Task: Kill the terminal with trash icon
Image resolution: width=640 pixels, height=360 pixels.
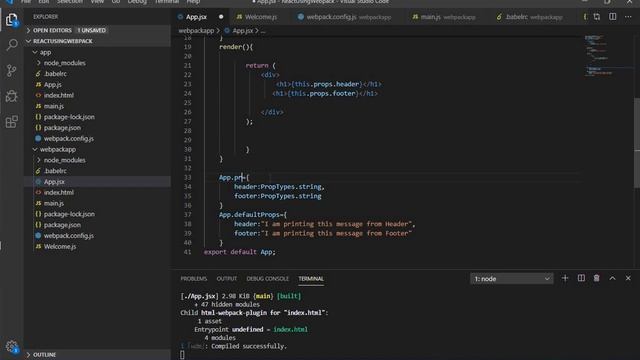Action: click(x=596, y=278)
